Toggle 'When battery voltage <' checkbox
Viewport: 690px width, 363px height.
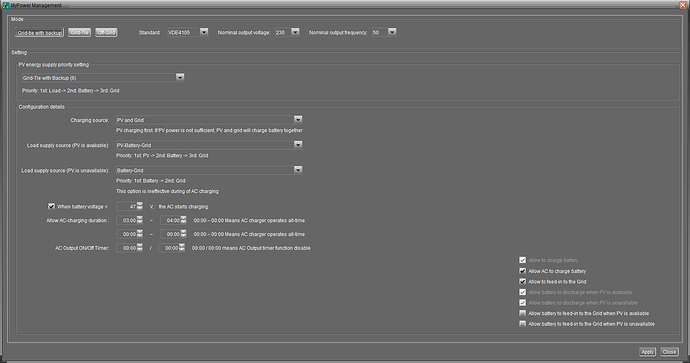click(x=51, y=206)
